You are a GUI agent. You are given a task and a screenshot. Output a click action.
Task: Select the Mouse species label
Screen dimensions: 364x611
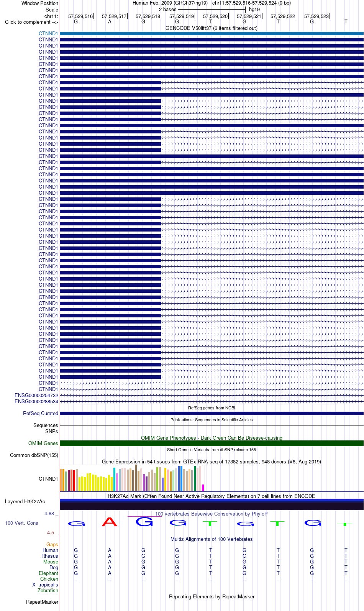coord(51,562)
